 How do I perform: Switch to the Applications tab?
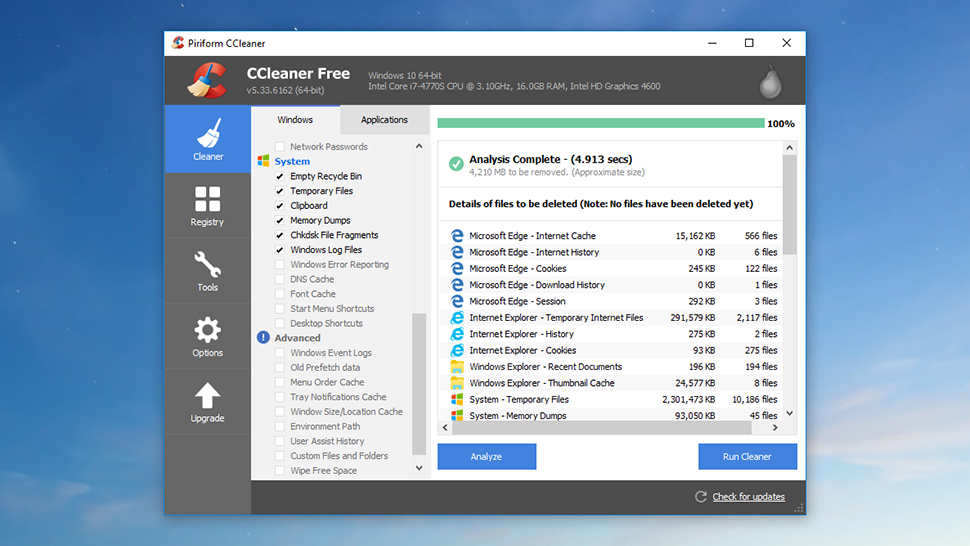tap(384, 120)
